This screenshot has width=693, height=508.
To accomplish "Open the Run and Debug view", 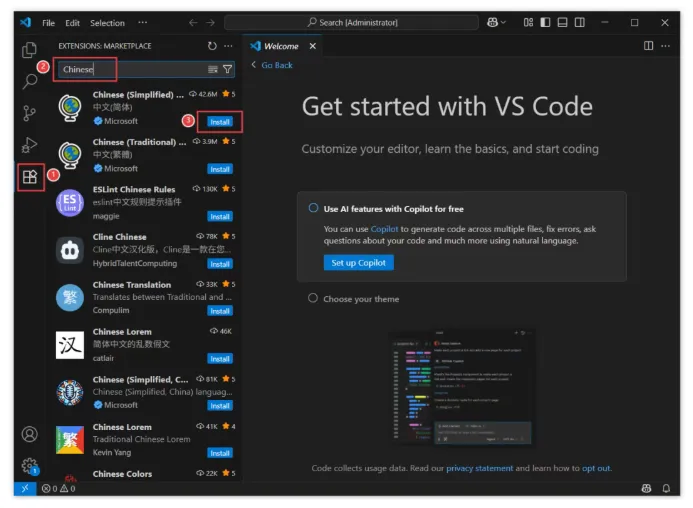I will (x=29, y=145).
